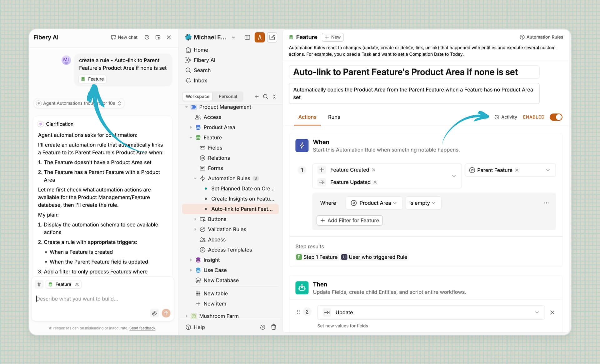The image size is (600, 364).
Task: Collapse the Feature database
Action: (191, 137)
